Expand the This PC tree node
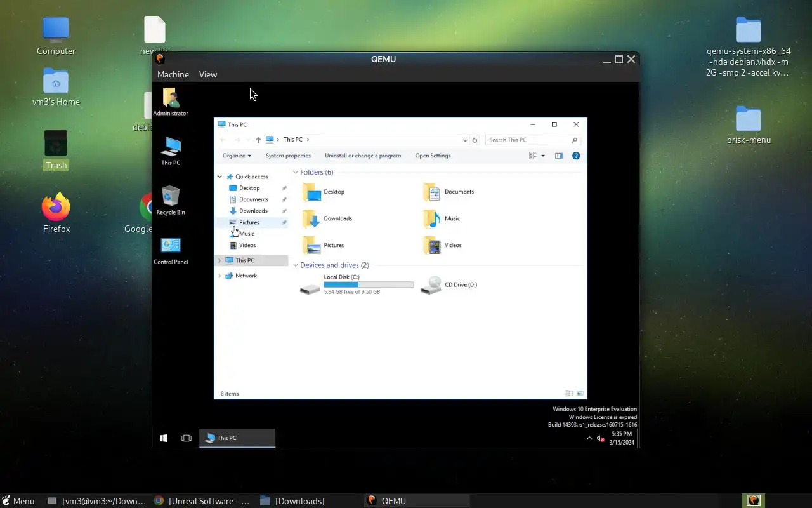This screenshot has height=508, width=812. tap(220, 260)
